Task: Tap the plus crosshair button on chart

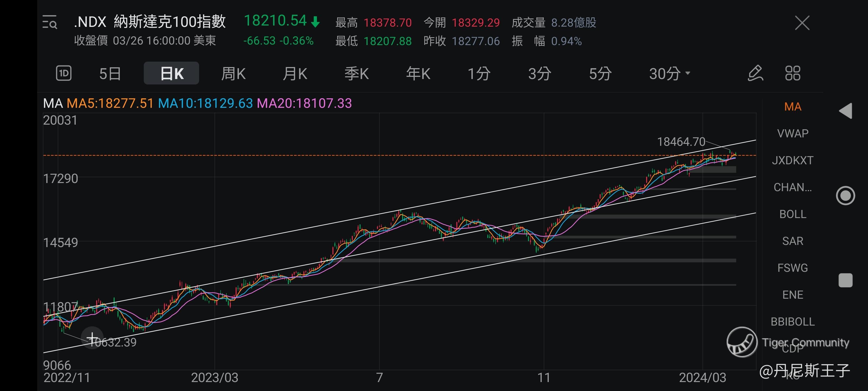Action: 92,338
